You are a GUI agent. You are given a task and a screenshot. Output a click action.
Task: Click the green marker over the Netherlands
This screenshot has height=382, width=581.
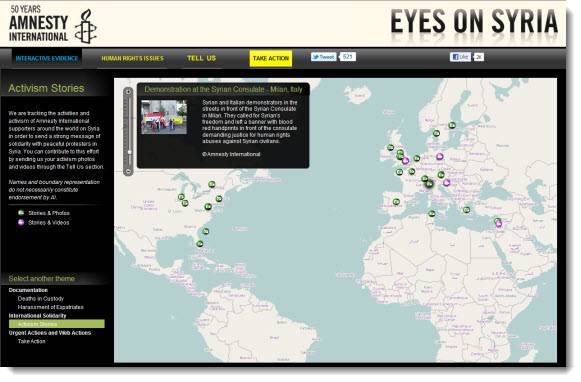[417, 158]
